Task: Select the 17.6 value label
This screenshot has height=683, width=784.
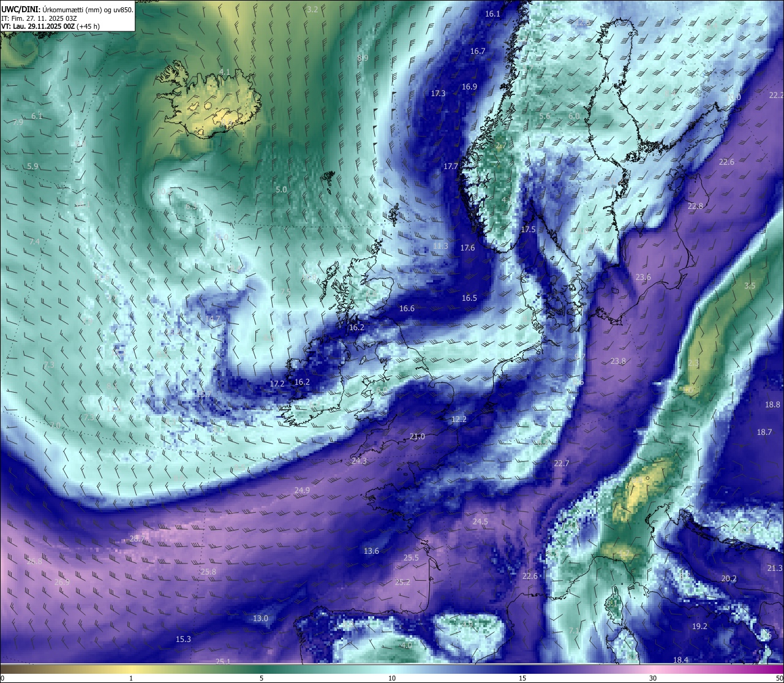Action: point(467,248)
